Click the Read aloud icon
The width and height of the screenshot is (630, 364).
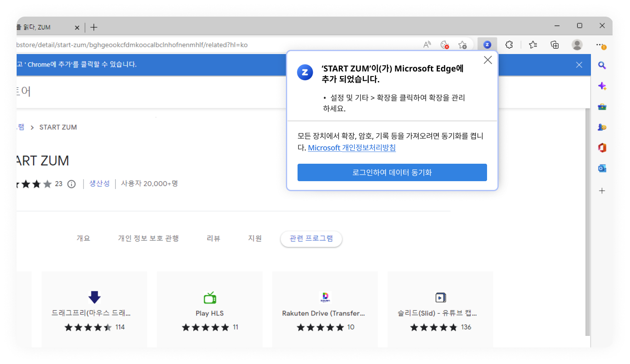pos(427,44)
